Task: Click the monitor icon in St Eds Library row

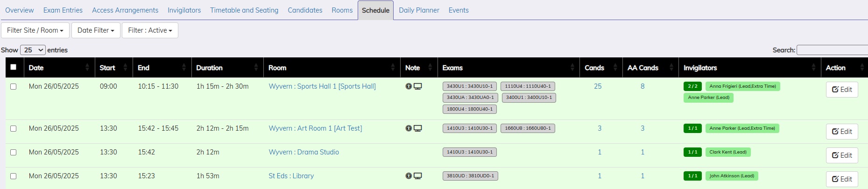Action: pyautogui.click(x=418, y=176)
